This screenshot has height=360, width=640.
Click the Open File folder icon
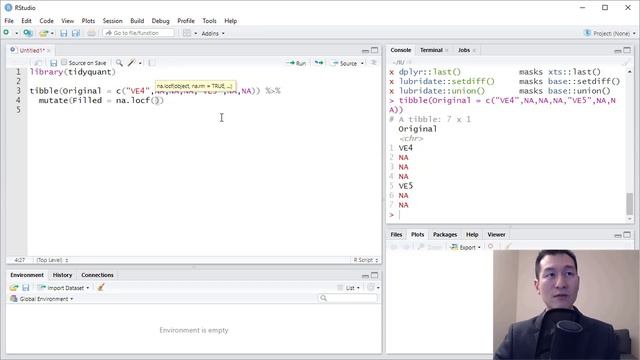[43, 33]
